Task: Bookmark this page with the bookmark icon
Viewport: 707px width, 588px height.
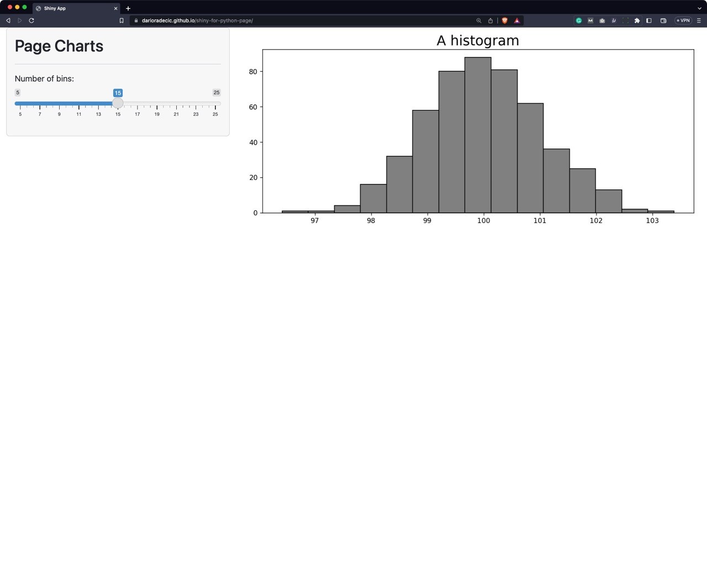Action: [122, 20]
